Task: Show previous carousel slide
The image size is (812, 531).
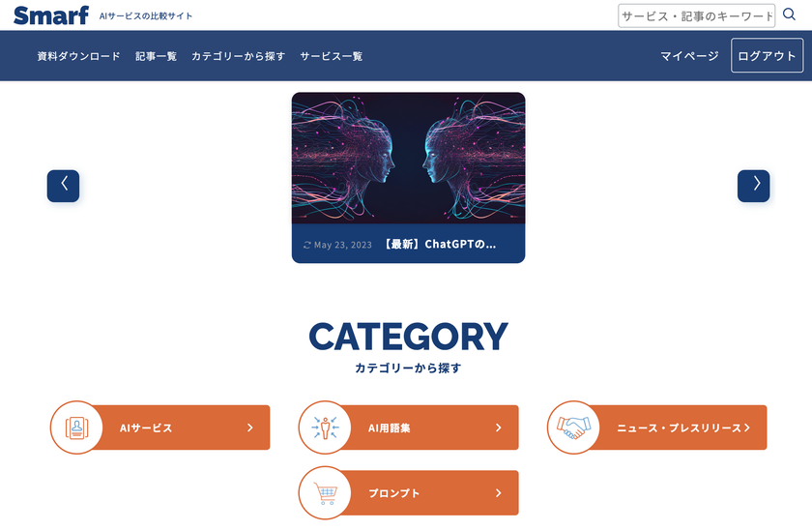Action: 63,186
